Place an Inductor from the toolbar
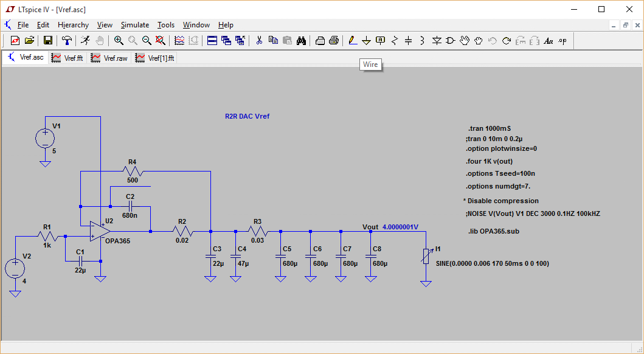 click(x=422, y=41)
